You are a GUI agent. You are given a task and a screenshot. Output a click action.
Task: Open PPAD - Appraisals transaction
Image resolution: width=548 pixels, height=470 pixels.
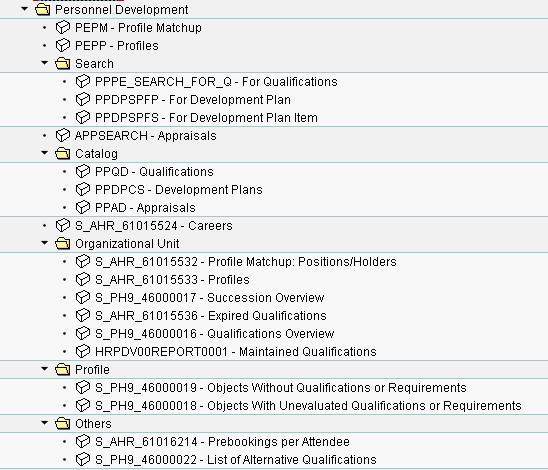(x=145, y=208)
